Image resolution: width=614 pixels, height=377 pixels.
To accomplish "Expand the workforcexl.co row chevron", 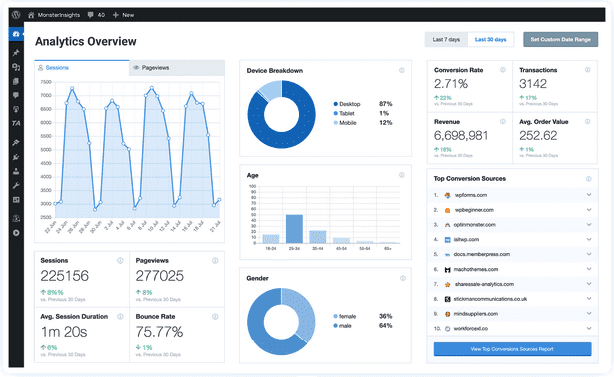I will tap(589, 328).
